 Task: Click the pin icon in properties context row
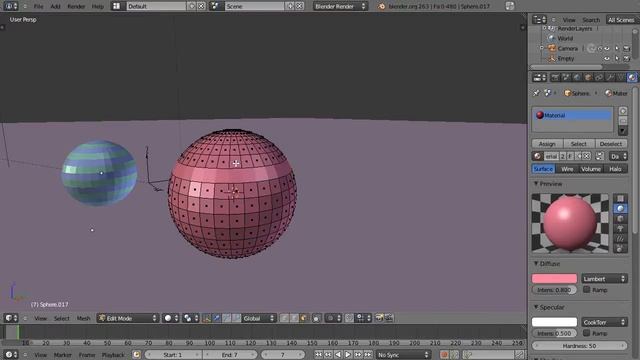[x=536, y=93]
